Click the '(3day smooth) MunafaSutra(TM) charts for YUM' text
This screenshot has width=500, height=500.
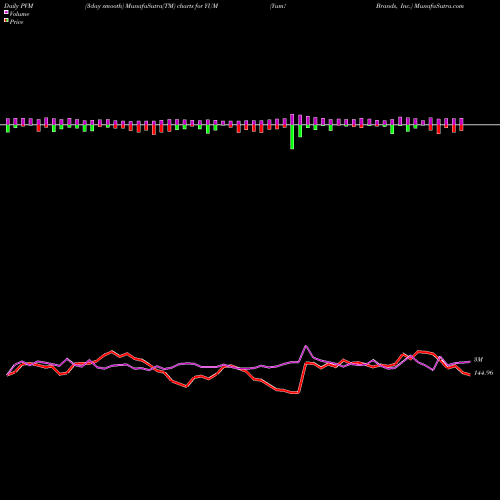(x=151, y=6)
